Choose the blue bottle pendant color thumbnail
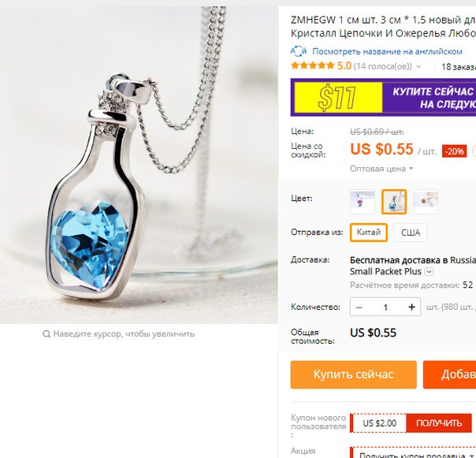 [394, 202]
